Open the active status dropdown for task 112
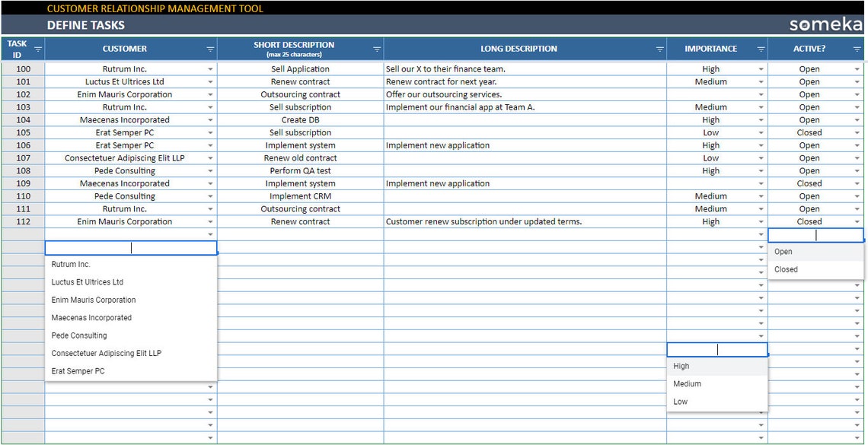868x445 pixels. coord(857,221)
